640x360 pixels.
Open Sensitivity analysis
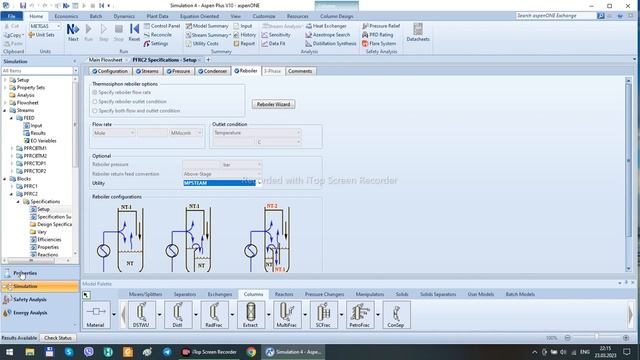[x=276, y=35]
